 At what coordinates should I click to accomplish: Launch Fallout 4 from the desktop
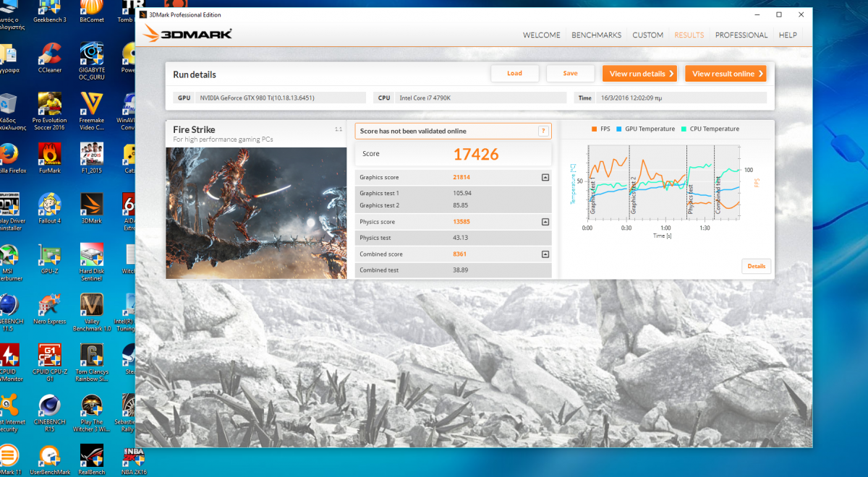point(50,208)
